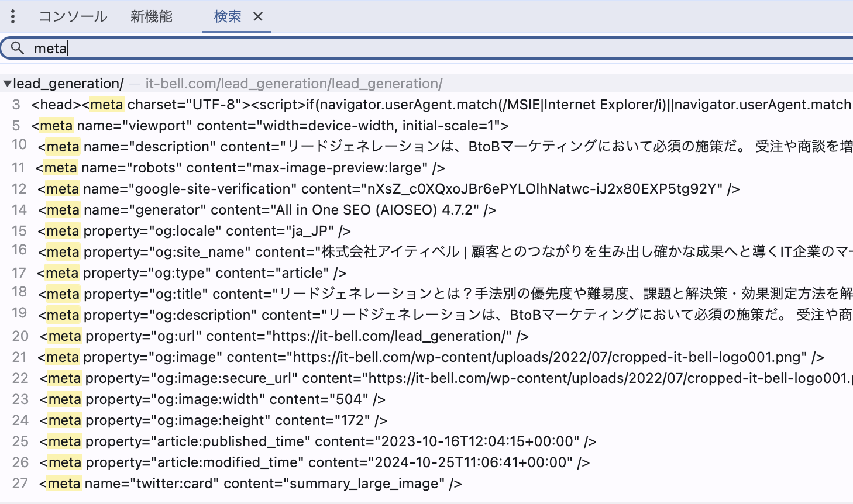Open the lead_generation/ file result header
The image size is (853, 504).
(426, 84)
